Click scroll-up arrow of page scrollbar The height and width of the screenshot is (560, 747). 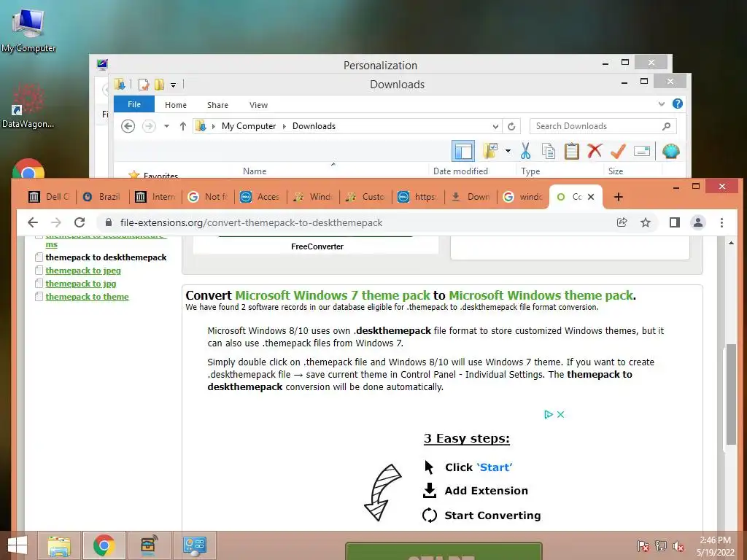click(731, 243)
